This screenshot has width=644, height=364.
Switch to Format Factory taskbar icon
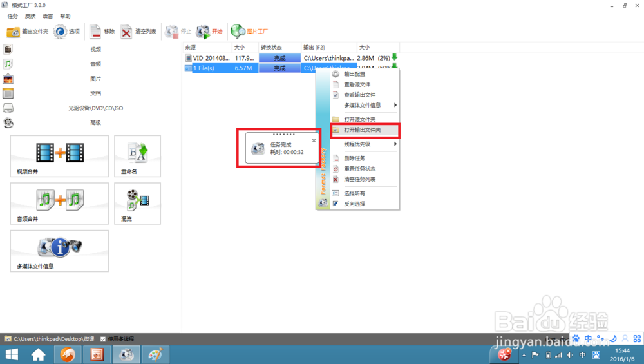tap(126, 354)
